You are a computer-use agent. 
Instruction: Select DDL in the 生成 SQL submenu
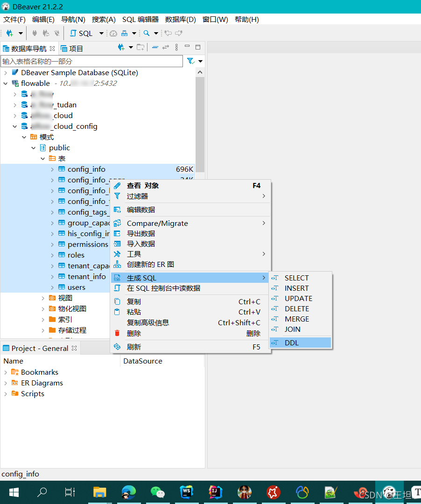click(301, 343)
